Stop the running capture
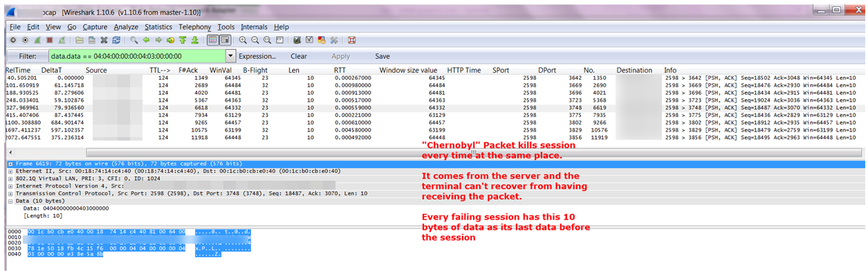 (49, 39)
